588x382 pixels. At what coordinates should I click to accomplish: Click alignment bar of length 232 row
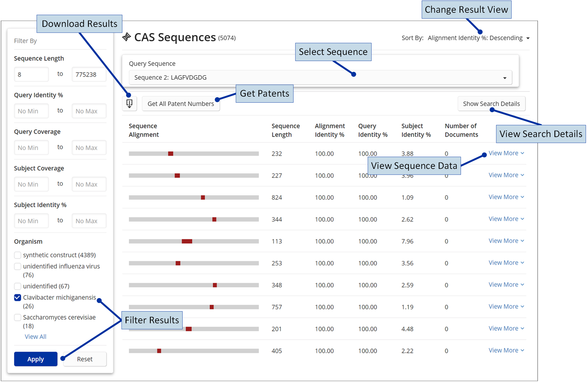[194, 154]
